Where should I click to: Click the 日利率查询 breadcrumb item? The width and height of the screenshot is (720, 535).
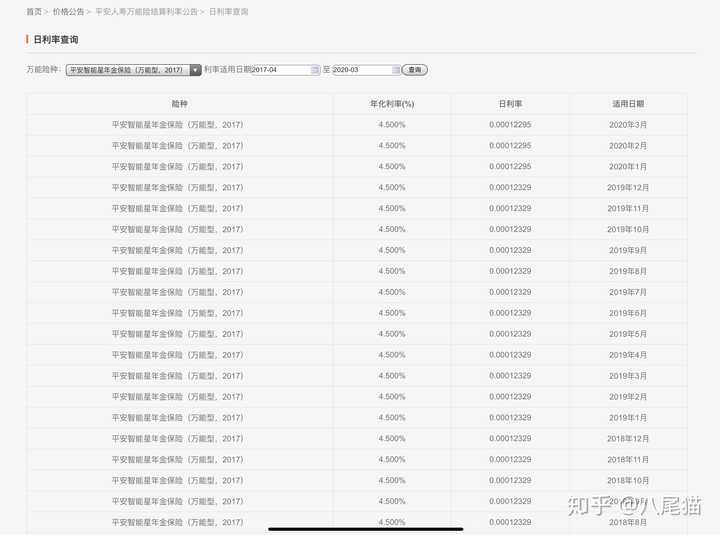(x=229, y=12)
